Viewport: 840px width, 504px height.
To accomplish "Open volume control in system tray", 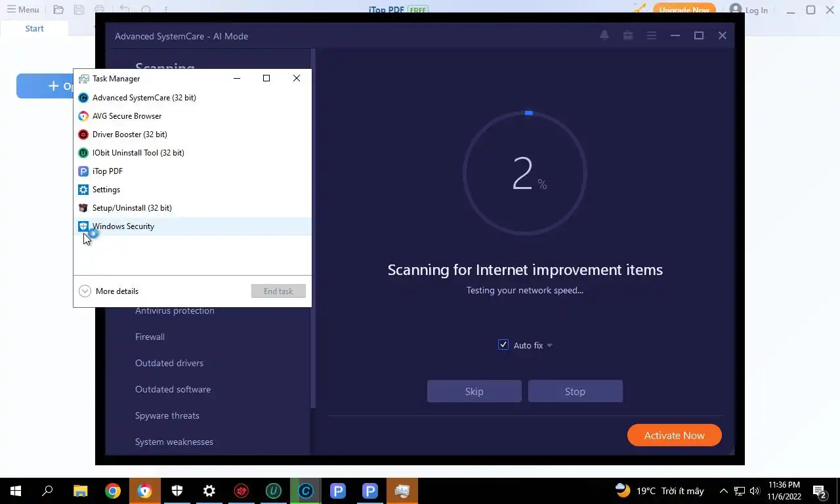I will point(755,491).
